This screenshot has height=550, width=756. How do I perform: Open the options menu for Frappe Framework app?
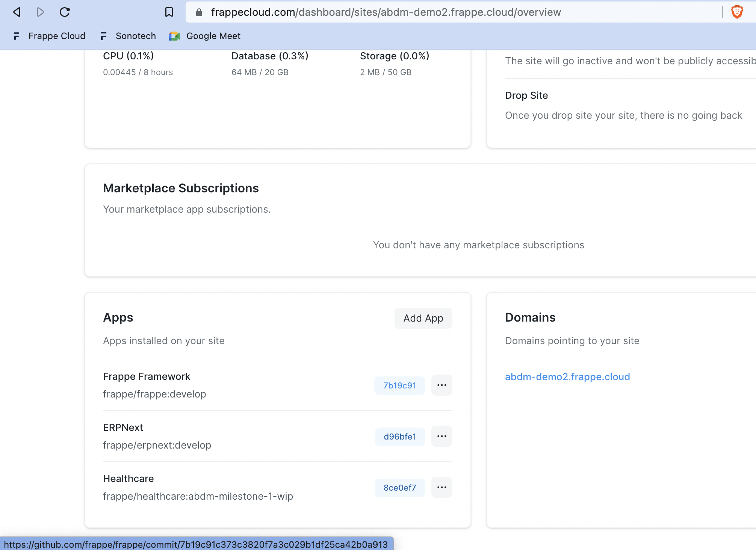tap(442, 385)
